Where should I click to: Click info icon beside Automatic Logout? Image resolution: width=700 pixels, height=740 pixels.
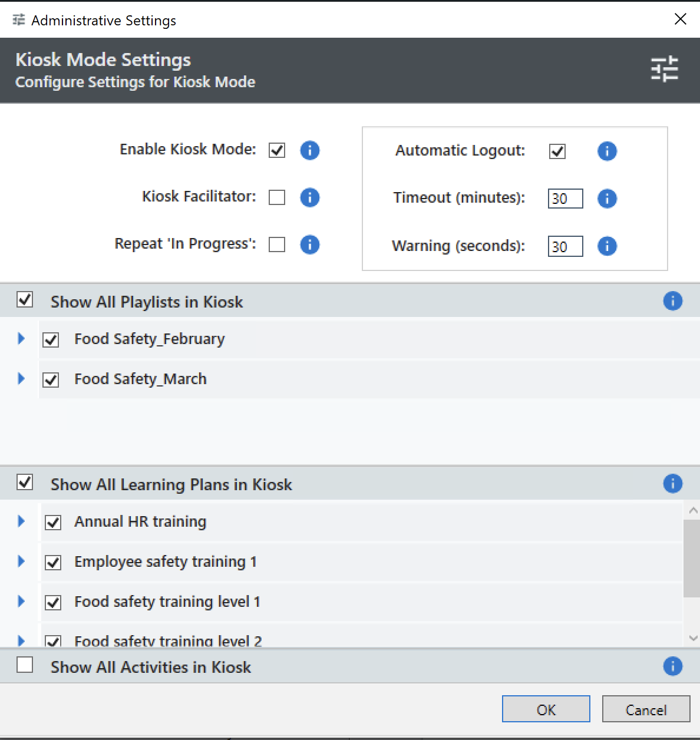[x=607, y=151]
